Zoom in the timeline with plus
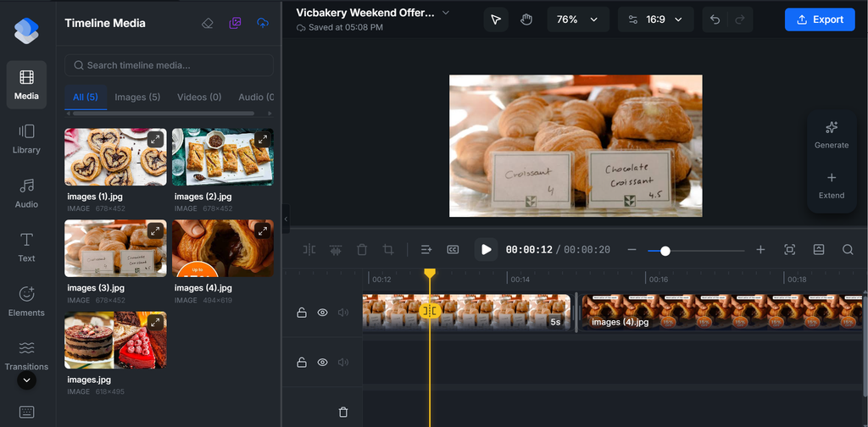Image resolution: width=868 pixels, height=427 pixels. 760,250
